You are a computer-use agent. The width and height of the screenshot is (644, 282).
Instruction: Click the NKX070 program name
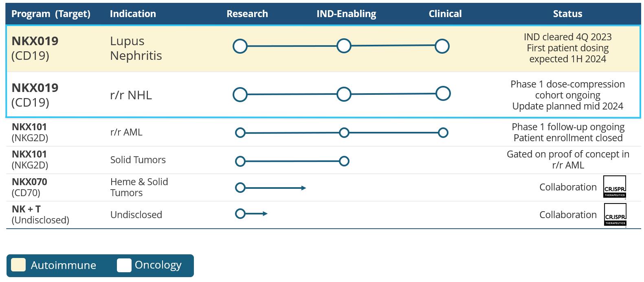click(x=29, y=182)
